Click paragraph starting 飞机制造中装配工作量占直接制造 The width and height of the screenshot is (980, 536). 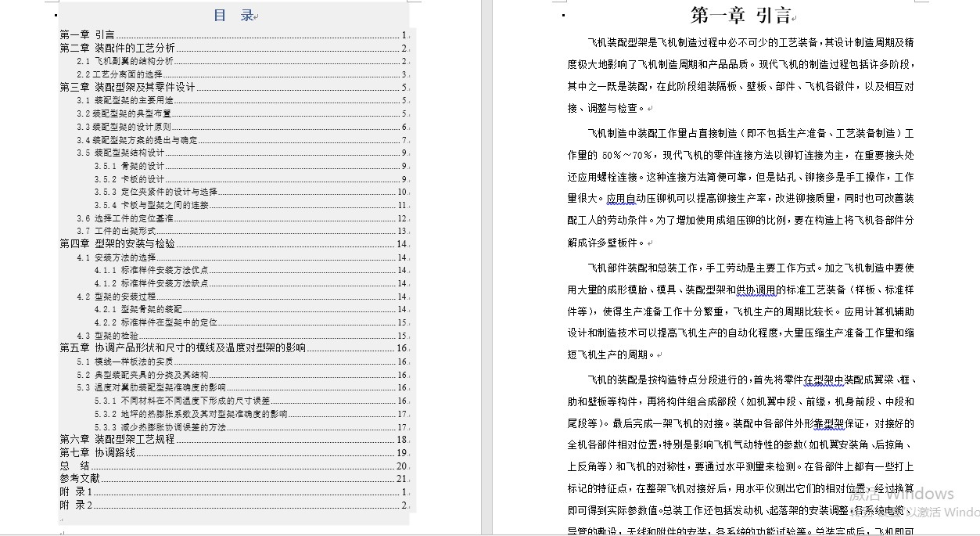741,188
